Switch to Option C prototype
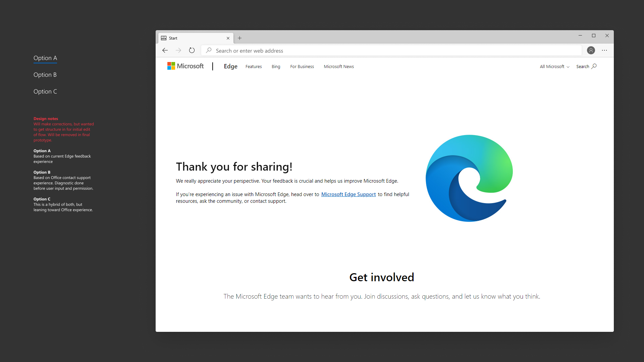 45,92
